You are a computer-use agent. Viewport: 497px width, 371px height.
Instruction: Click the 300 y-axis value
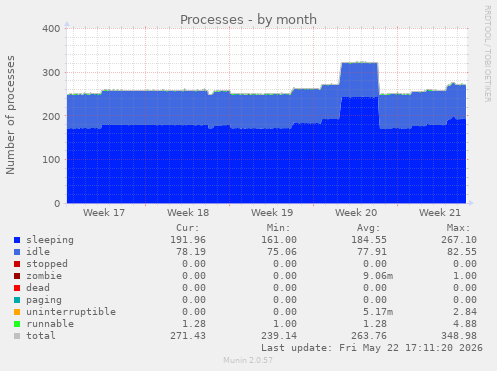coord(51,73)
